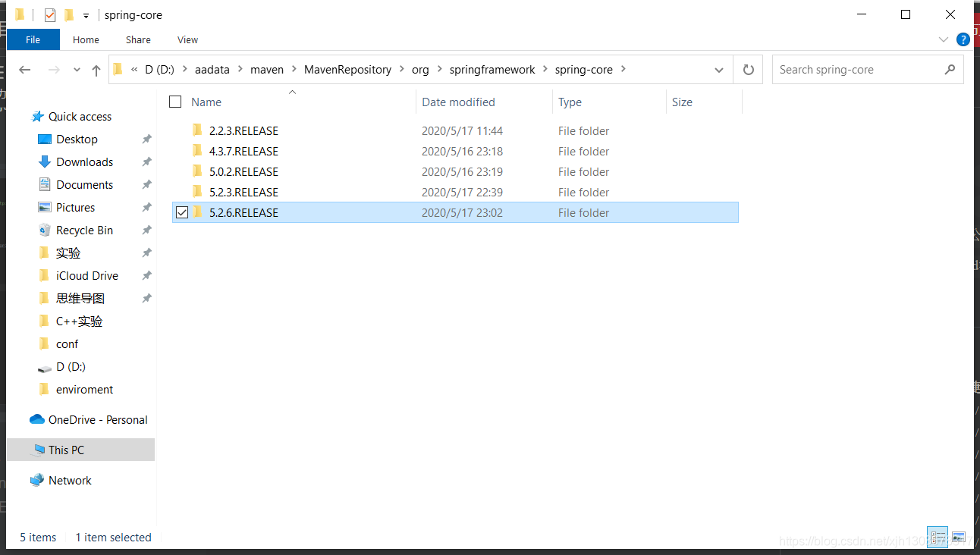Image resolution: width=980 pixels, height=555 pixels.
Task: Unpin Downloads using its pin icon
Action: [146, 162]
